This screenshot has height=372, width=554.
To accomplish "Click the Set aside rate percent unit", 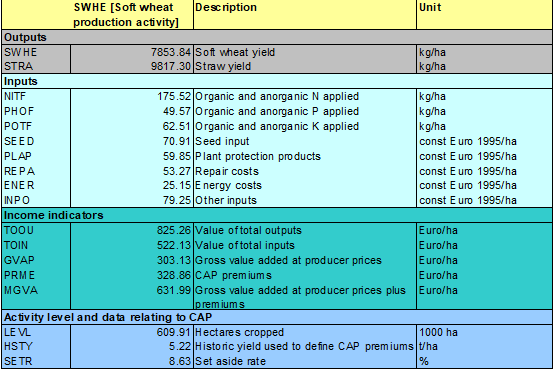I will coord(424,361).
